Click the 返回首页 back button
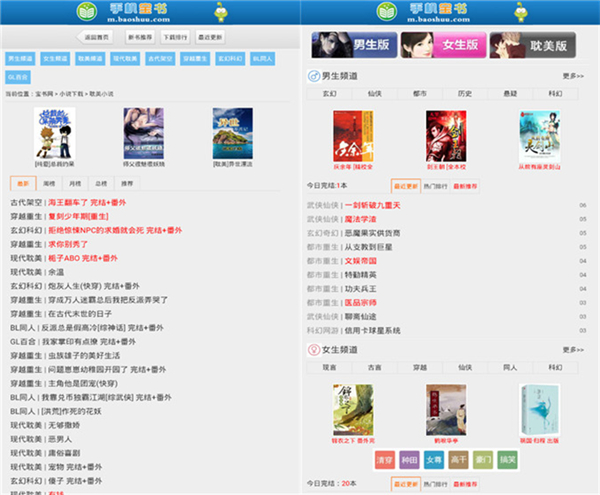 click(95, 37)
